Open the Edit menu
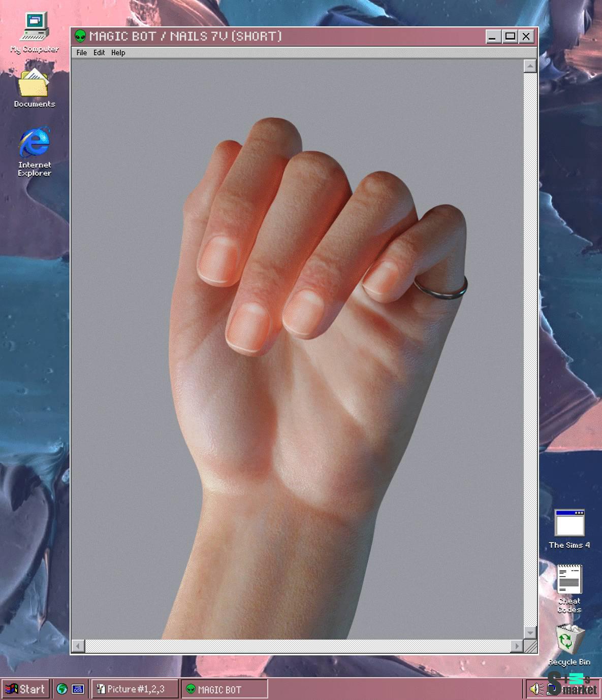This screenshot has height=700, width=602. pyautogui.click(x=99, y=53)
